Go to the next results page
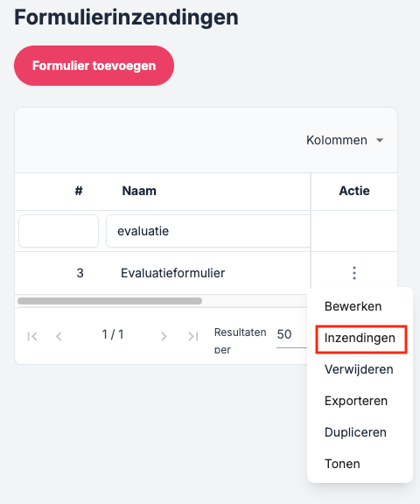This screenshot has width=420, height=504. (x=164, y=336)
